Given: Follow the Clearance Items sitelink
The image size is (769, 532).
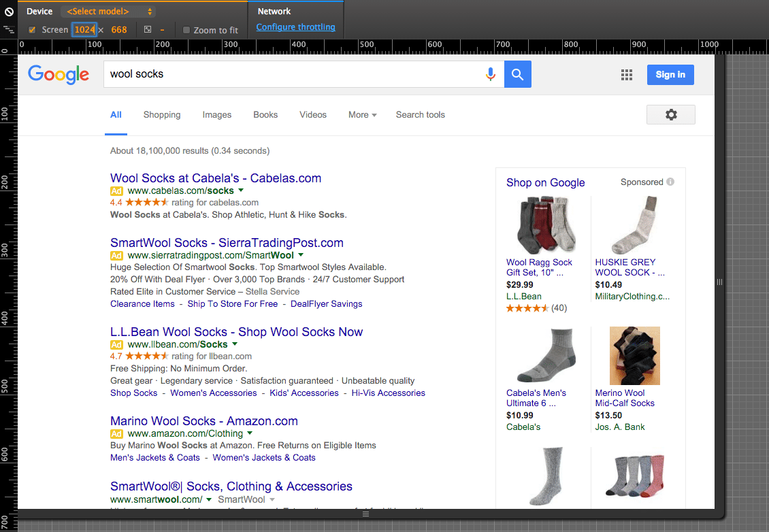Looking at the screenshot, I should [x=142, y=304].
